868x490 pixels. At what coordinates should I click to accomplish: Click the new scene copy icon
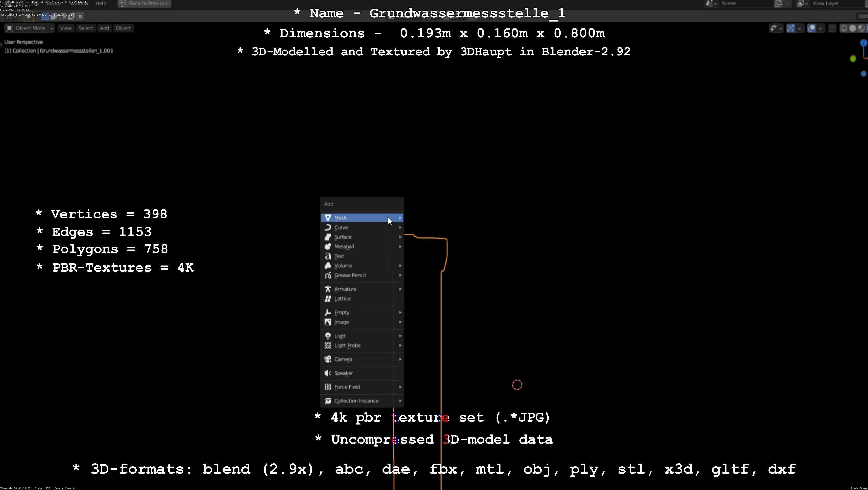(778, 3)
